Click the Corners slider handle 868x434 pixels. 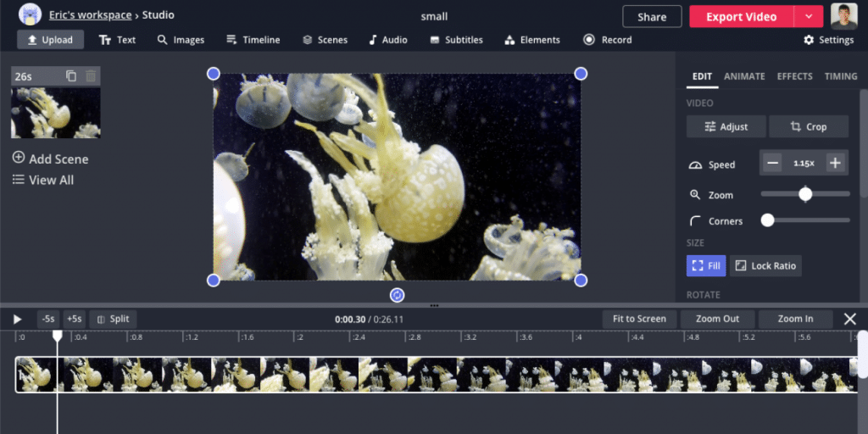point(767,220)
